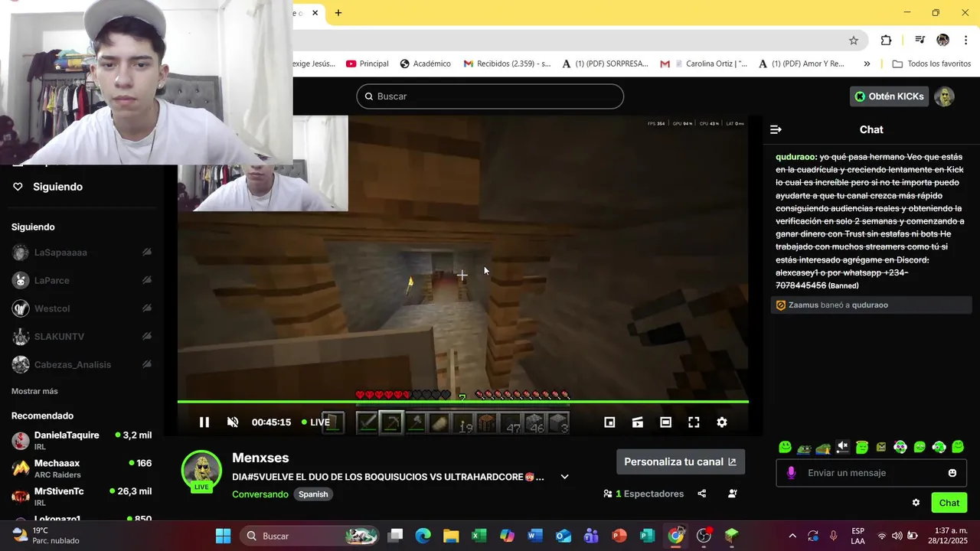
Task: Open emoji picker in message box
Action: (x=952, y=473)
